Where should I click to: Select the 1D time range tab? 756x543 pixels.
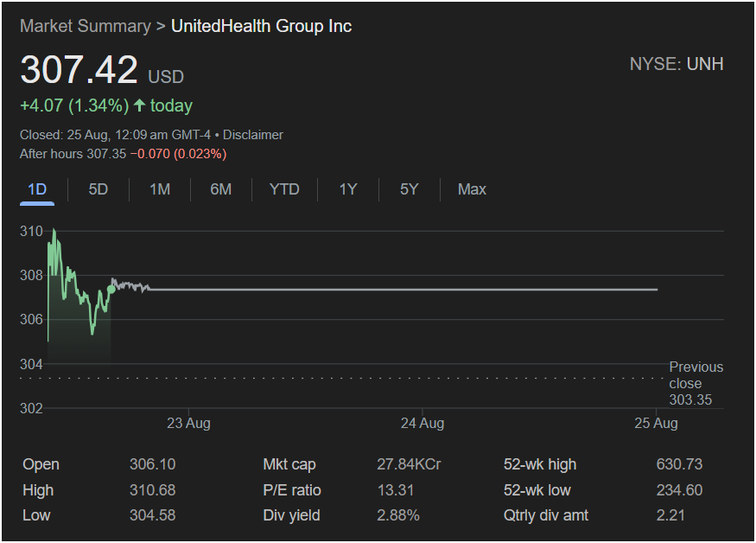(x=37, y=189)
